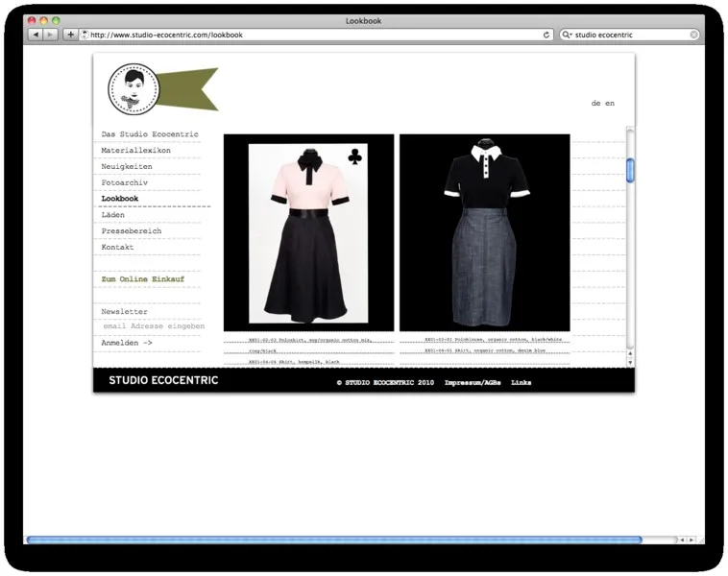Viewport: 728px width, 576px height.
Task: Switch language to de
Action: [x=595, y=103]
